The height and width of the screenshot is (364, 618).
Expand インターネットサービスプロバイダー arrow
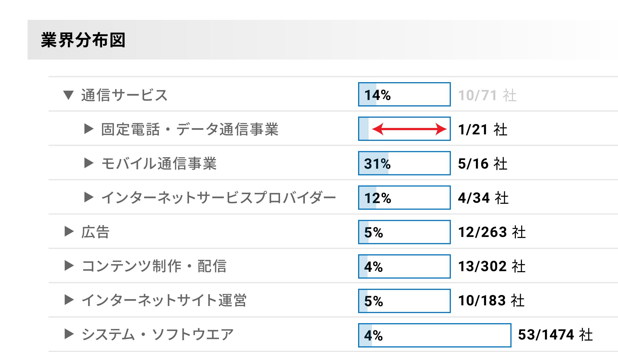point(89,197)
